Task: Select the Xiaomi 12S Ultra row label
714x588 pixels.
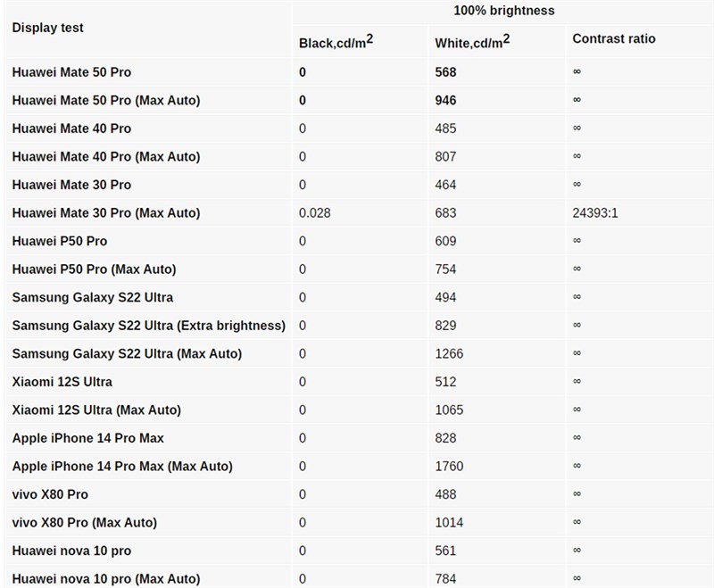Action: [62, 382]
